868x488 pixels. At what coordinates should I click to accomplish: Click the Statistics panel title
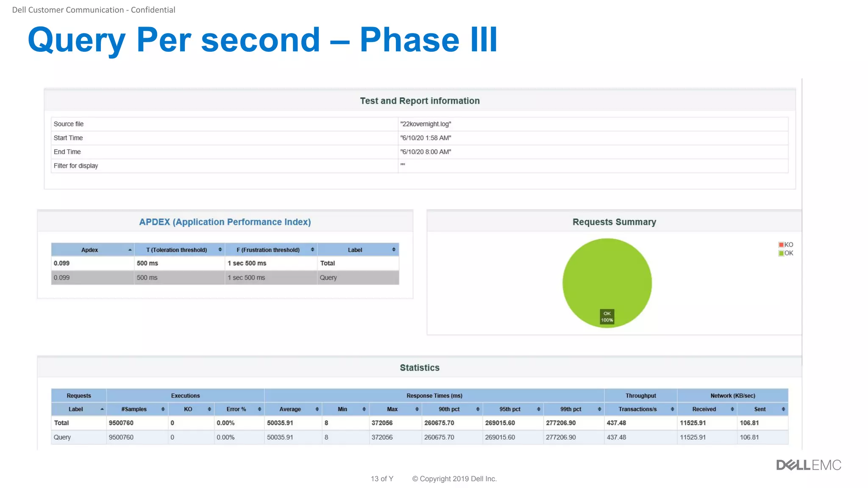(x=420, y=368)
